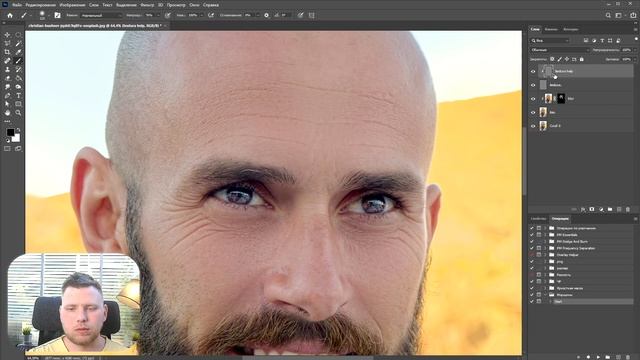This screenshot has height=360, width=640.
Task: Open the Изображение menu
Action: (72, 5)
